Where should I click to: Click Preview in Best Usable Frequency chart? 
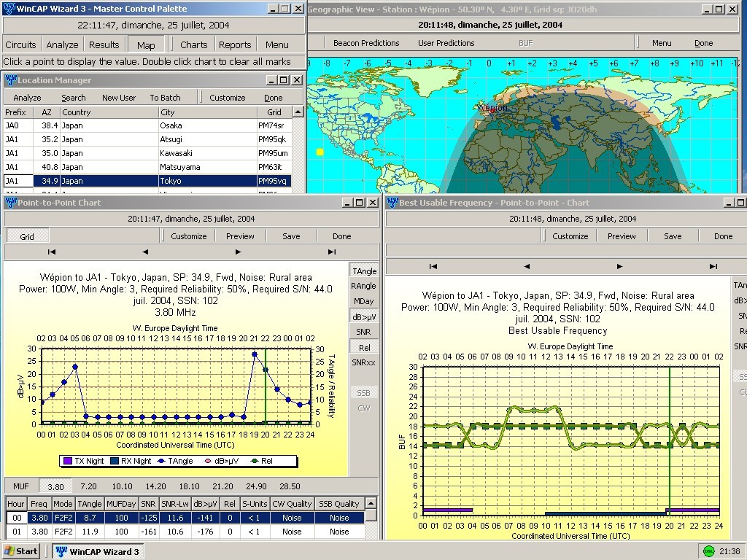pos(622,236)
